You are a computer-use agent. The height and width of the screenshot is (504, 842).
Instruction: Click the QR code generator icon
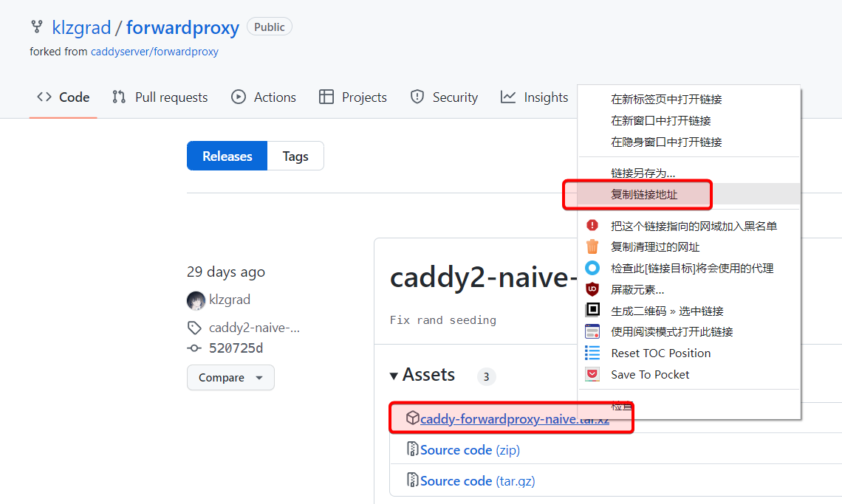point(592,311)
